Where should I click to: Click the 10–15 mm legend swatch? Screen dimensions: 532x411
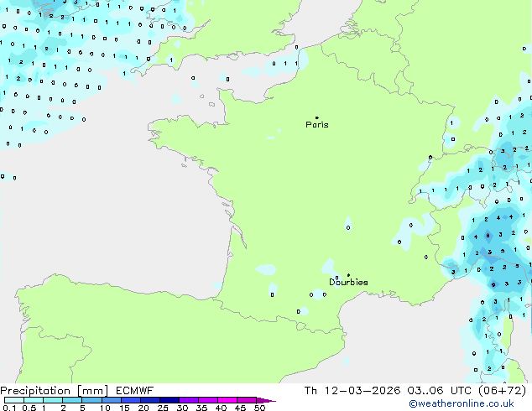111,400
